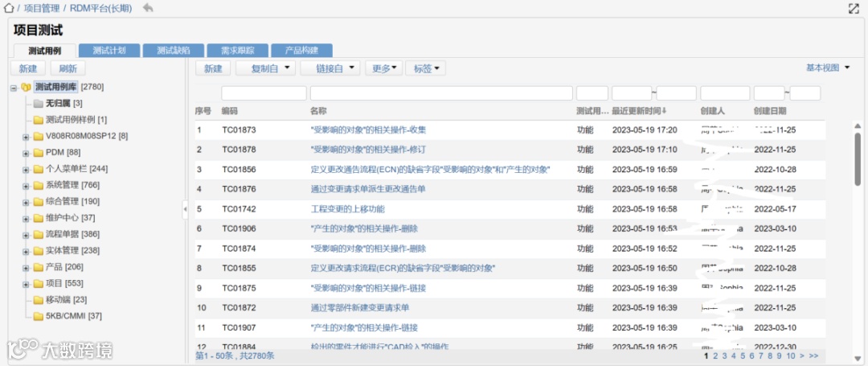Expand the PDM tree node
The image size is (868, 366).
click(x=26, y=153)
